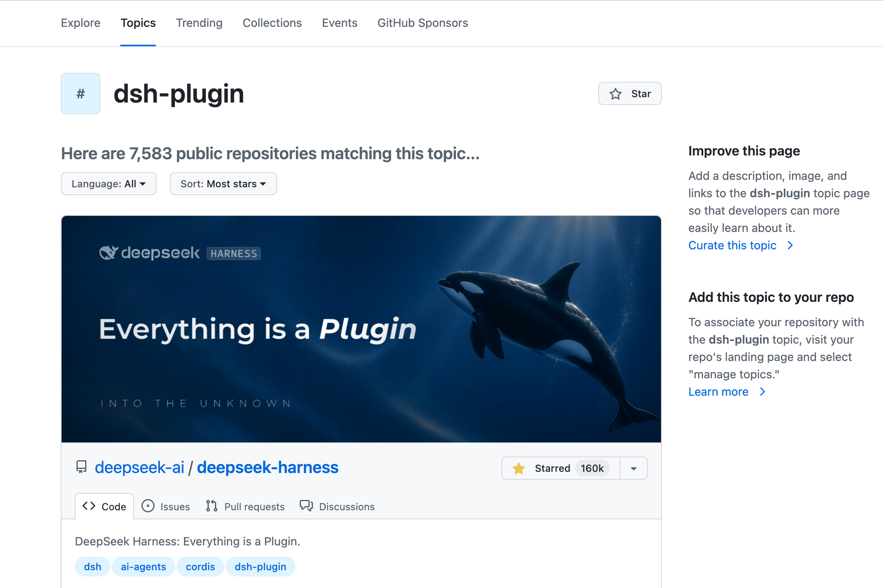Open the Language: All dropdown
This screenshot has height=588, width=883.
click(109, 184)
